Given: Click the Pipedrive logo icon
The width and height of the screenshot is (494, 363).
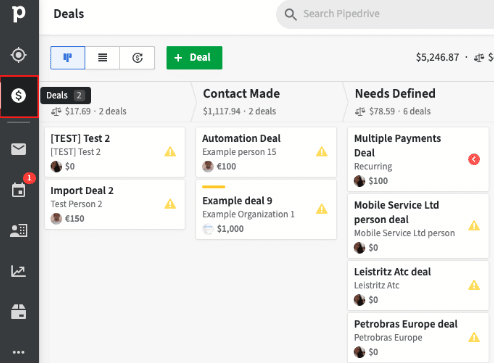Looking at the screenshot, I should [x=18, y=14].
